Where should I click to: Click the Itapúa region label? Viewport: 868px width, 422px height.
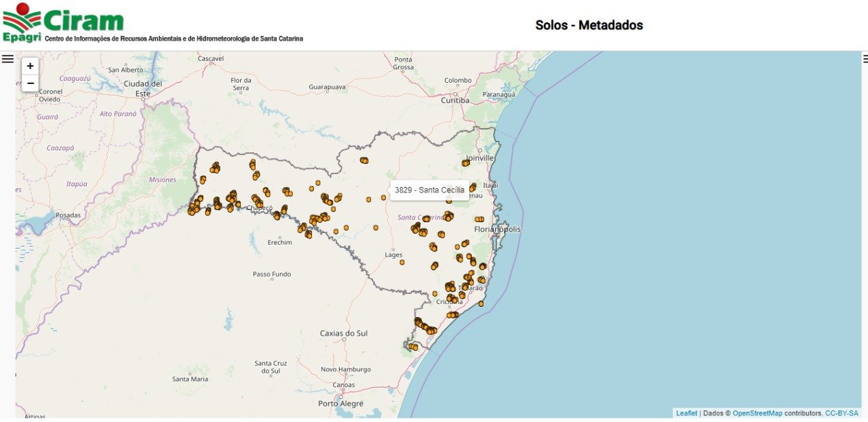(x=77, y=184)
